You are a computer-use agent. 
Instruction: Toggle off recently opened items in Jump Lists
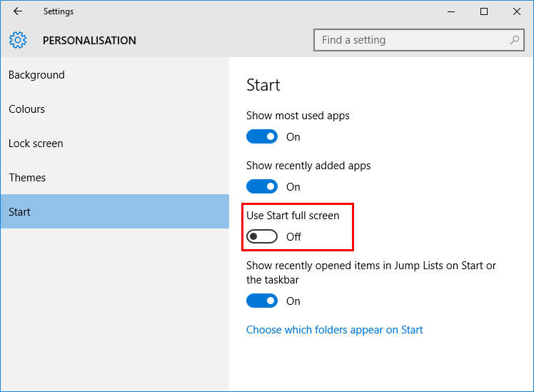pyautogui.click(x=262, y=301)
